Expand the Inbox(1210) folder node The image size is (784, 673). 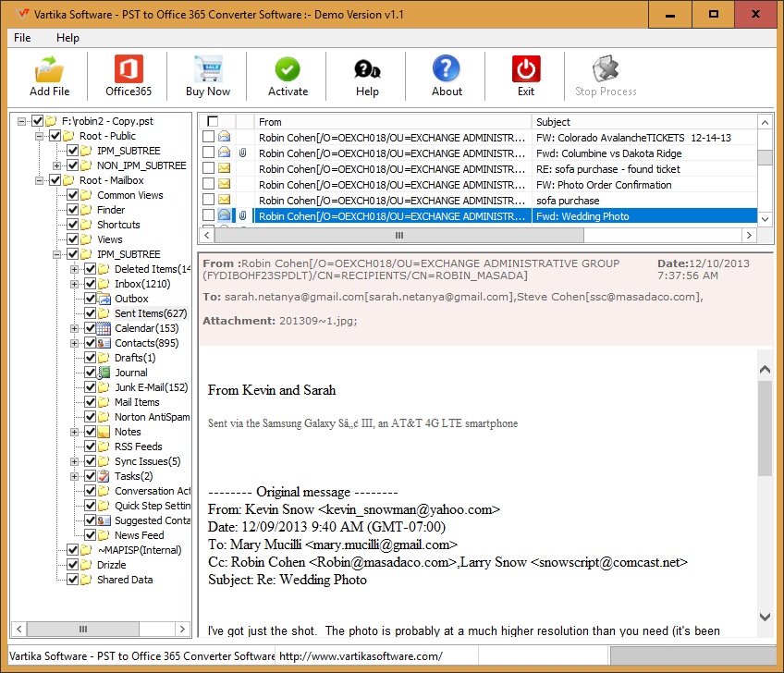click(74, 284)
